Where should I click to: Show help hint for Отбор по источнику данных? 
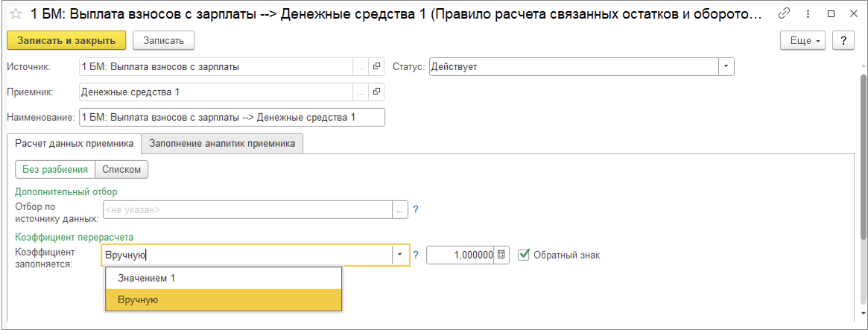click(x=416, y=210)
